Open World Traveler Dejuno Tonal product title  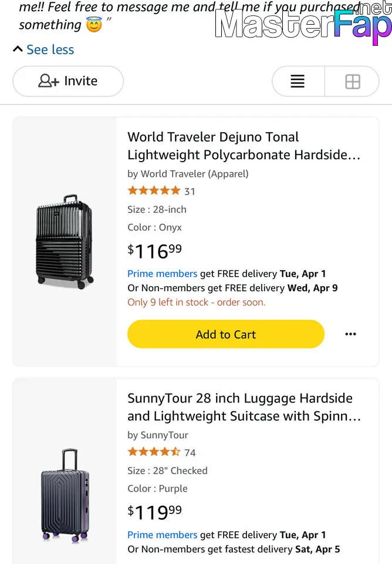coord(244,146)
